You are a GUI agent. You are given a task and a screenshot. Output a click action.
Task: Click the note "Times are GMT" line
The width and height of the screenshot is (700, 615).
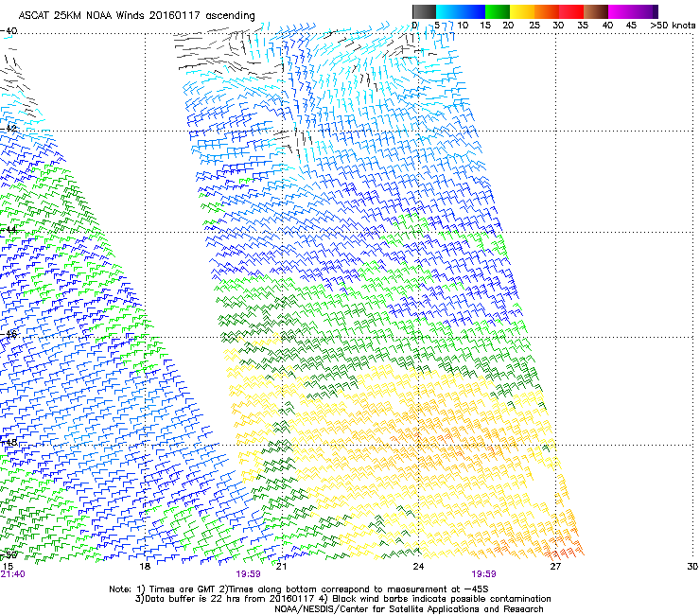click(x=299, y=589)
